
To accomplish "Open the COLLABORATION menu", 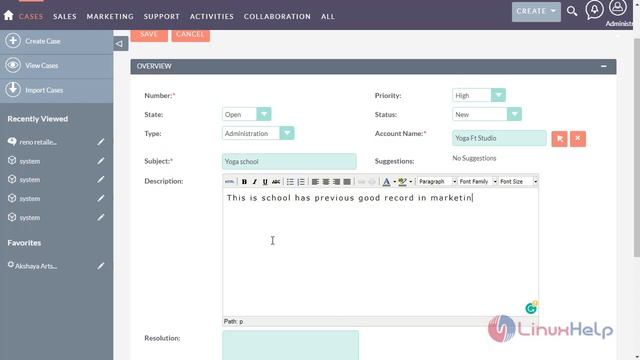I will (x=277, y=16).
